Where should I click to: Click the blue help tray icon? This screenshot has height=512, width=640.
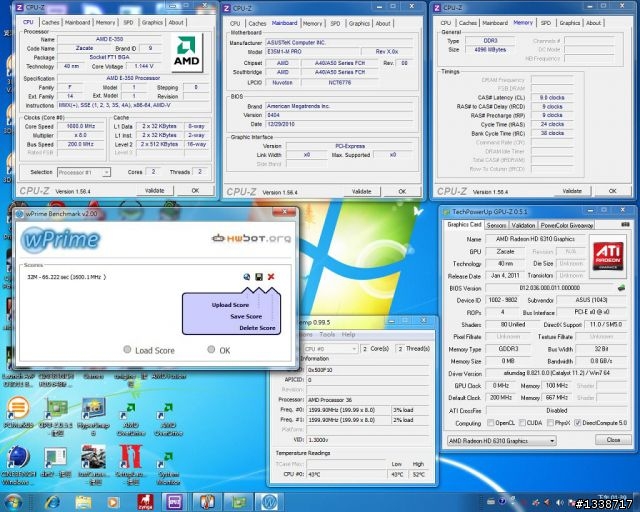[x=502, y=501]
